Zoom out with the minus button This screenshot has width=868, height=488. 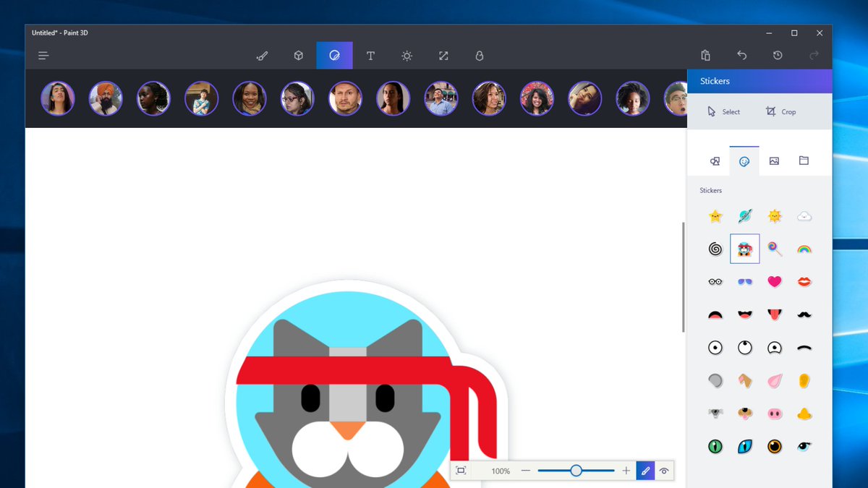pos(526,471)
